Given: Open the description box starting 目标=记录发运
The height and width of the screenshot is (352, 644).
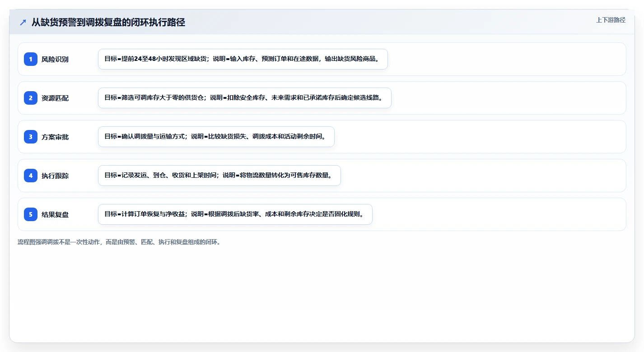Looking at the screenshot, I should click(x=219, y=176).
